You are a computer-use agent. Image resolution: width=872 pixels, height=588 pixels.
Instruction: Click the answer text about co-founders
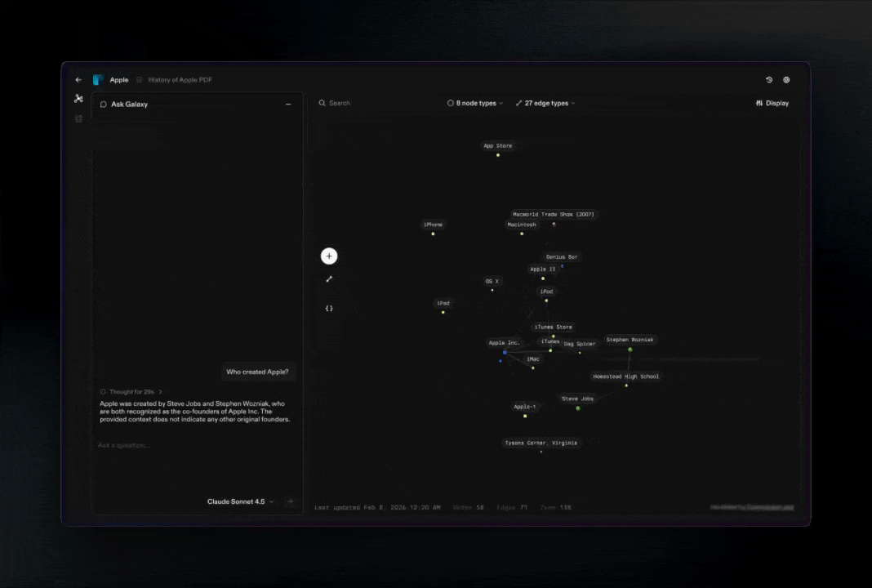(194, 412)
